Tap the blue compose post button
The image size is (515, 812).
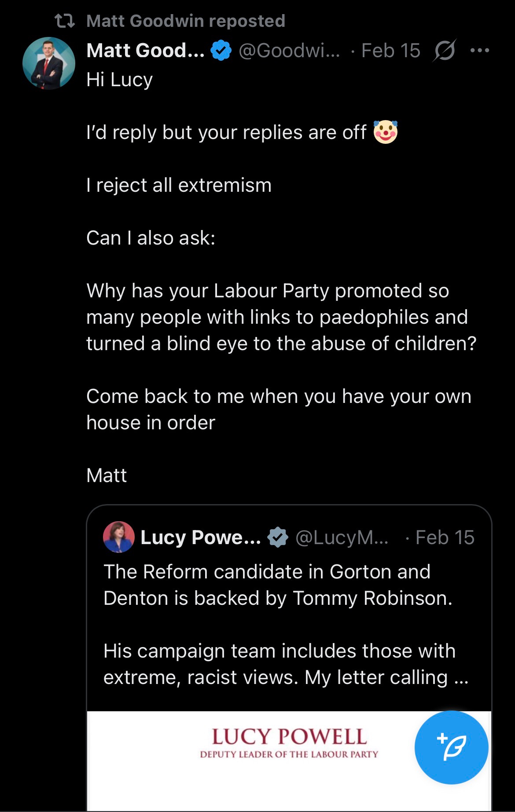point(451,747)
